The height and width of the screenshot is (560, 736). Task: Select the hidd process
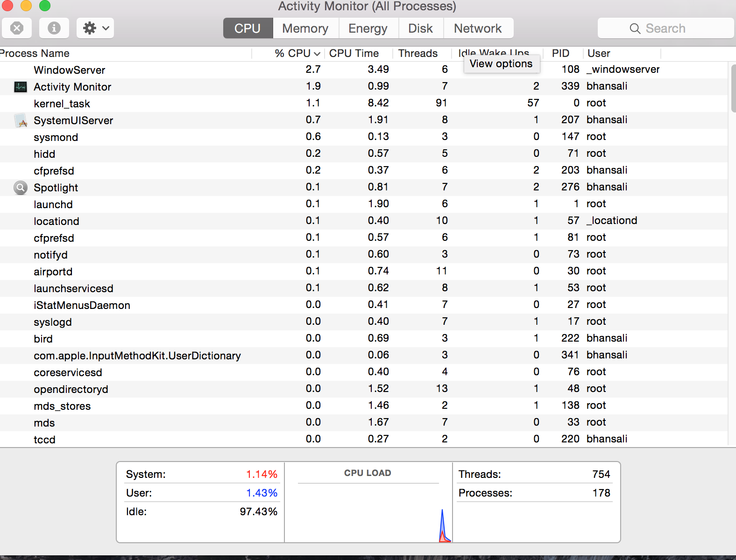coord(364,154)
